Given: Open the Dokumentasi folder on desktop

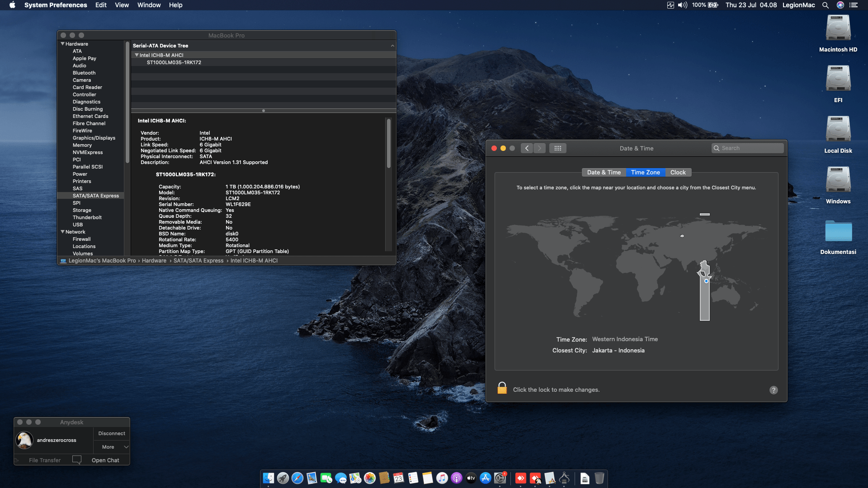Looking at the screenshot, I should click(x=838, y=231).
